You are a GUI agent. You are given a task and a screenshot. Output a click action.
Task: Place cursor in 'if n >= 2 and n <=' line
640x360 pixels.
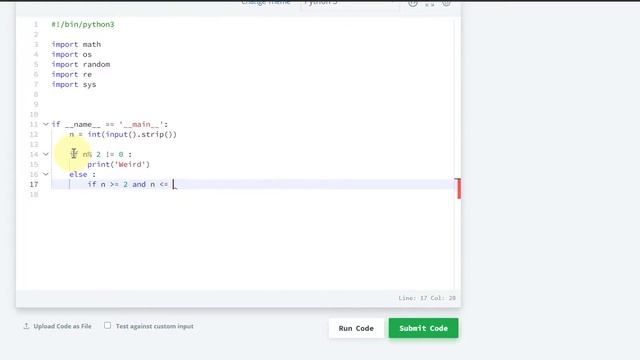click(x=128, y=184)
